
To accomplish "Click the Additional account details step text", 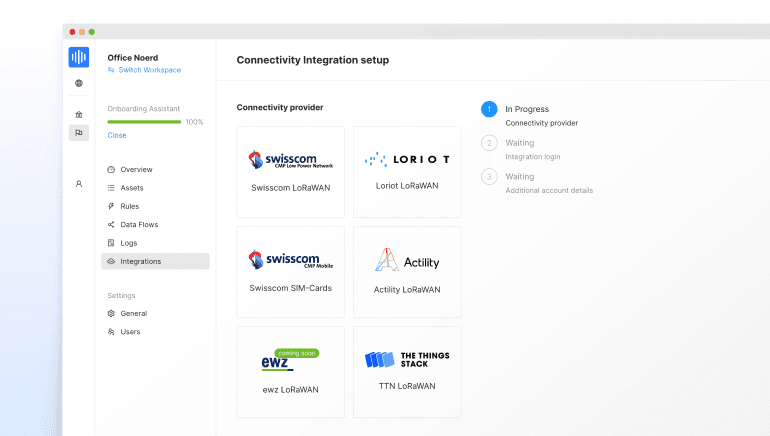I will [x=549, y=191].
